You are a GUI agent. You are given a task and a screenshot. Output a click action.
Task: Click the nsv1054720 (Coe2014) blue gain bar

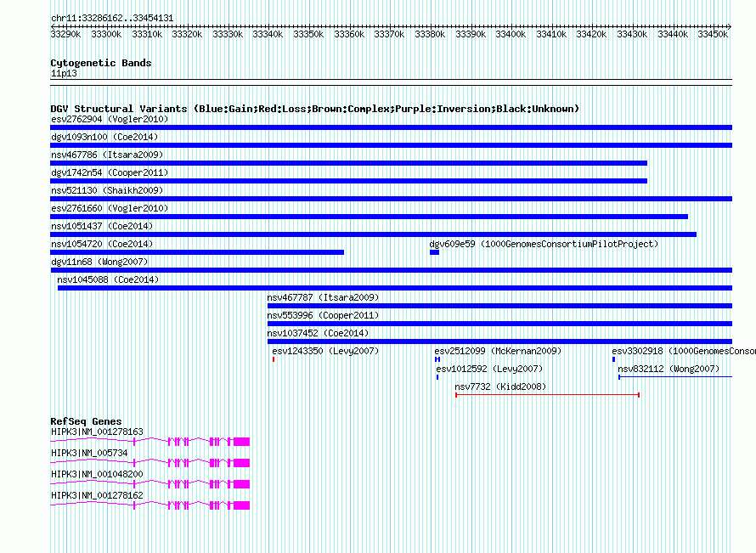coord(197,252)
